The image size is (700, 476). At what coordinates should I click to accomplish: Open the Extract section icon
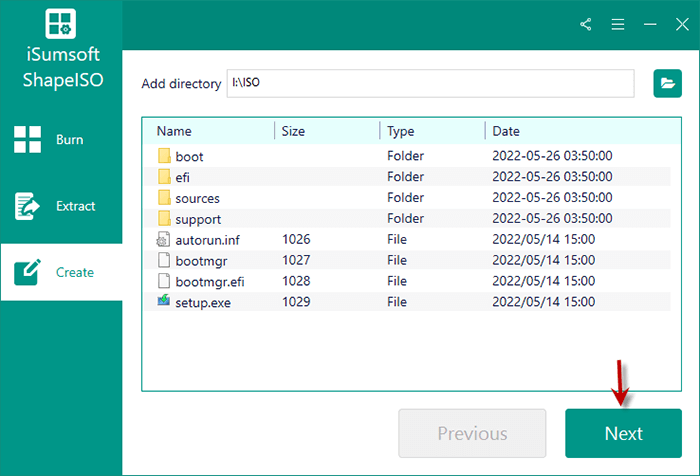[26, 206]
